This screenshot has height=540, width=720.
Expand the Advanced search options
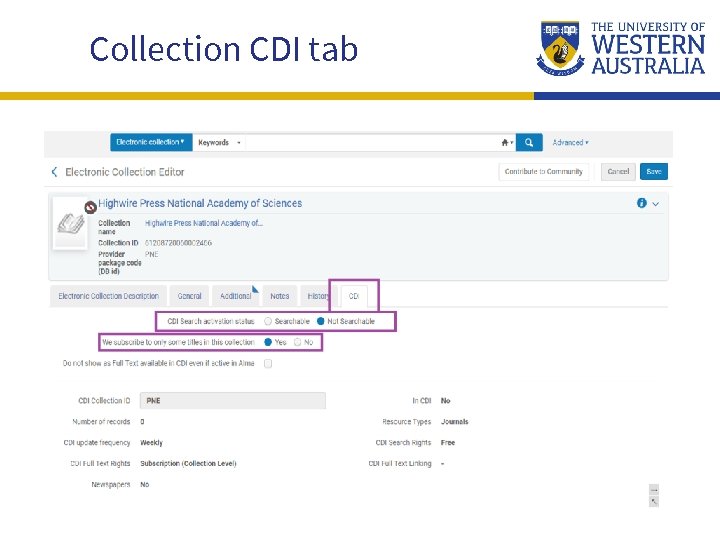[x=570, y=143]
